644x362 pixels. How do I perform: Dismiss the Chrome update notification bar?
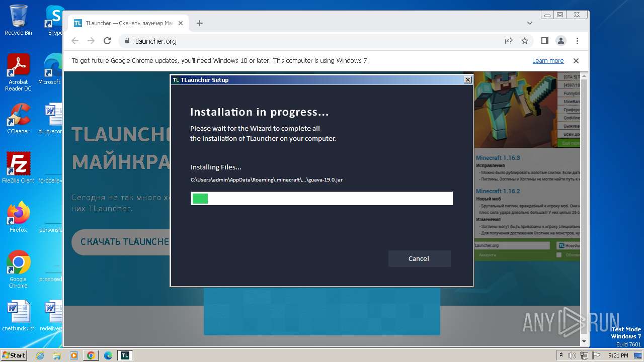click(576, 60)
